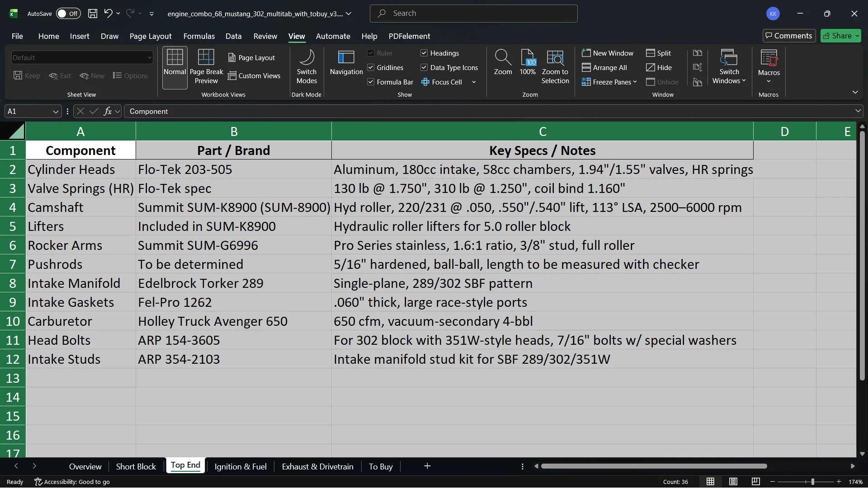The image size is (868, 488).
Task: Uncheck the Gridlines checkbox
Action: 371,68
